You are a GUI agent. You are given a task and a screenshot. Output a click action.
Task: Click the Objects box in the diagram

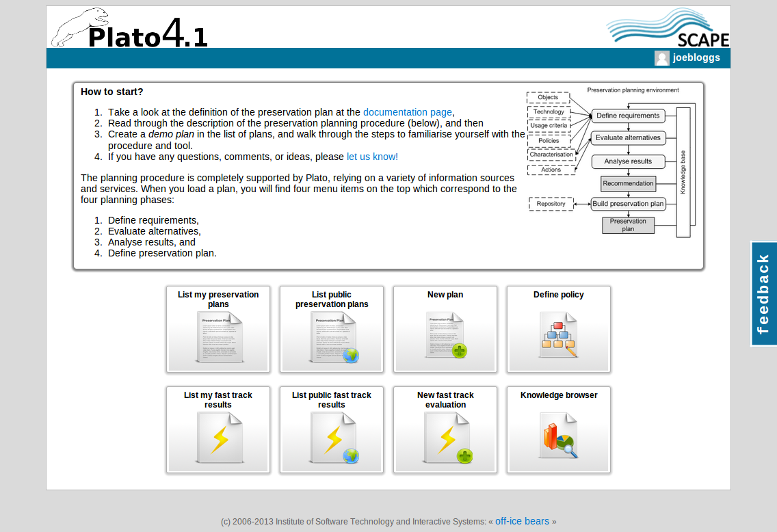[x=548, y=98]
